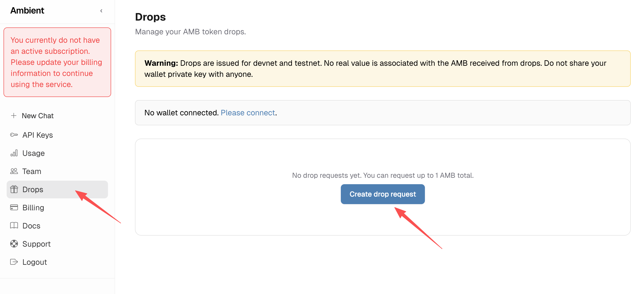Follow the Please connect wallet link
Viewport: 644px width, 294px height.
[x=247, y=113]
